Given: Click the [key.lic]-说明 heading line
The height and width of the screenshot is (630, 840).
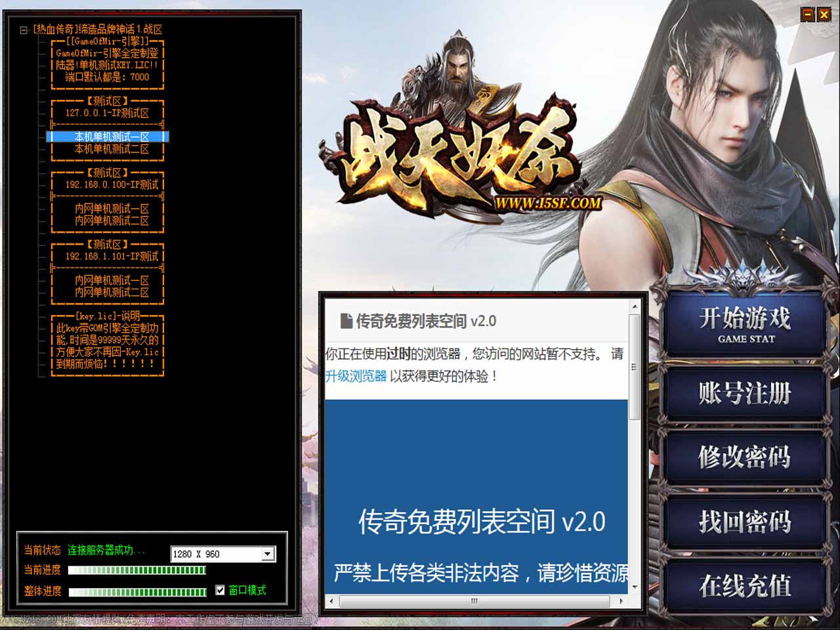Looking at the screenshot, I should (108, 316).
